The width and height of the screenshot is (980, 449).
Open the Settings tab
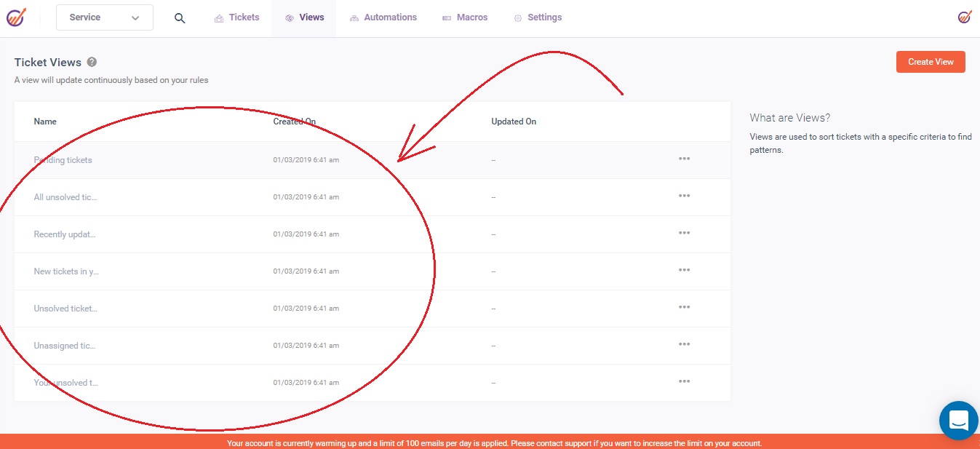pos(538,17)
